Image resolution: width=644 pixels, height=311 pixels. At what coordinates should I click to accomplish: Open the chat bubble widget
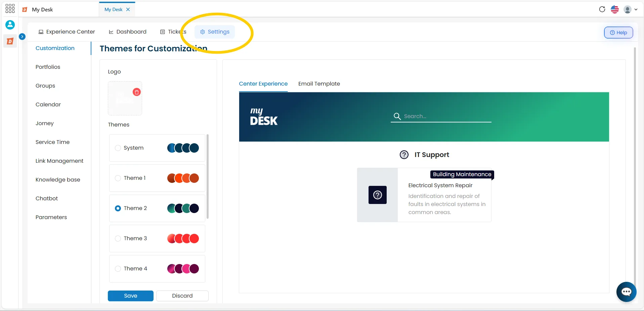tap(626, 292)
